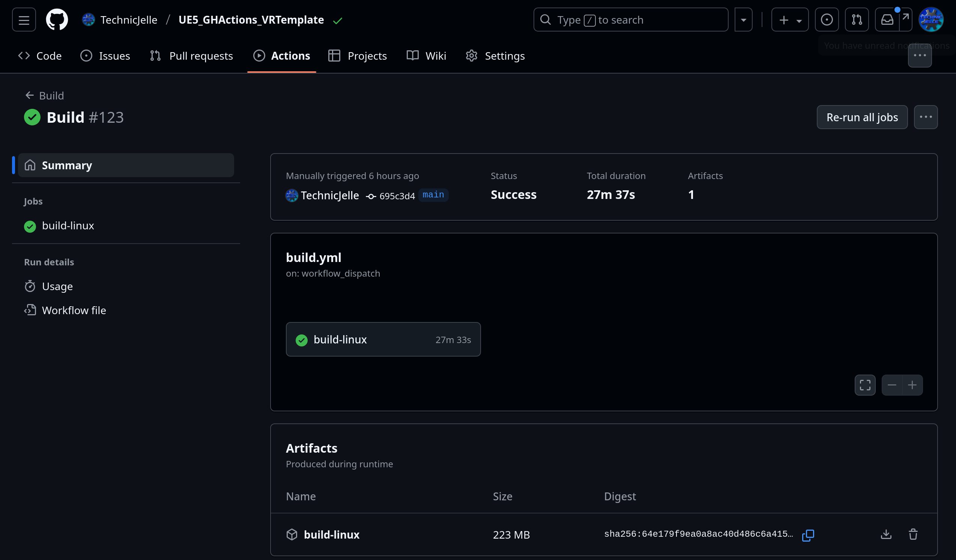Open the search options dropdown arrow
The image size is (956, 560).
pyautogui.click(x=743, y=20)
